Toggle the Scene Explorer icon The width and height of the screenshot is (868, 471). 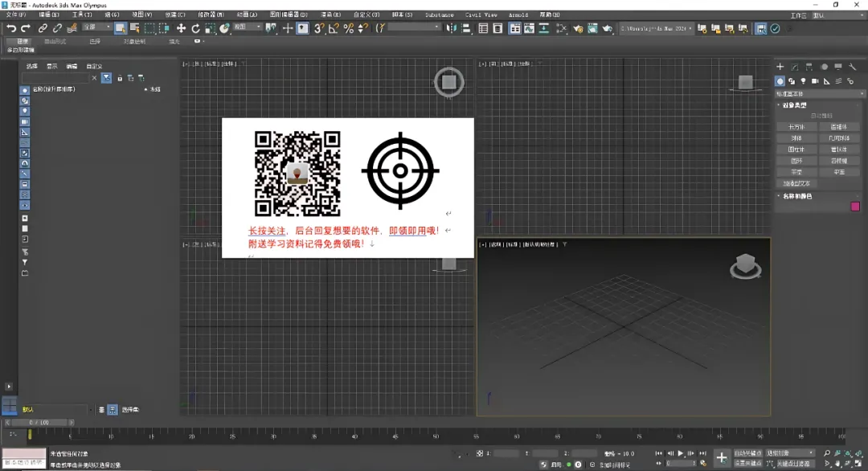pyautogui.click(x=483, y=28)
